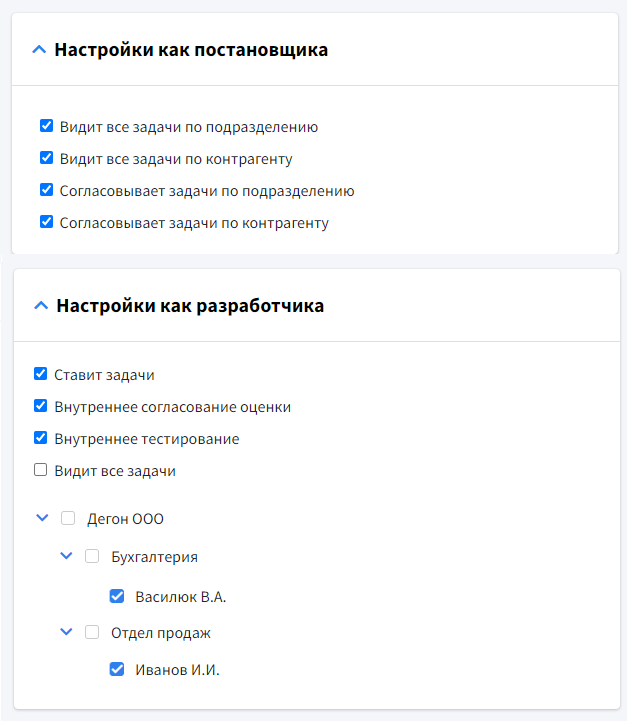
Task: Disable 'Согласовывает задачи по контрагенту' checkbox
Action: point(46,222)
